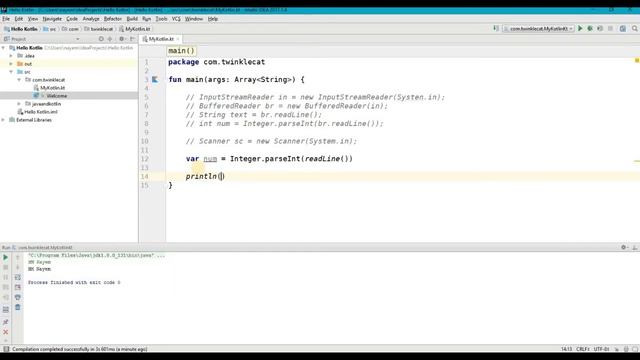This screenshot has height=360, width=640.
Task: Click the yellow inspection indicator atop editor
Action: coord(636,60)
